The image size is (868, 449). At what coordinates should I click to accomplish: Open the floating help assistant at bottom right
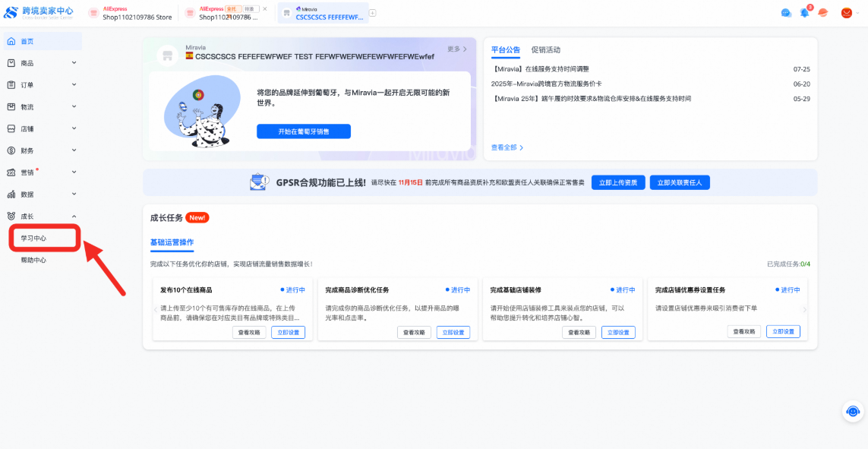tap(851, 411)
